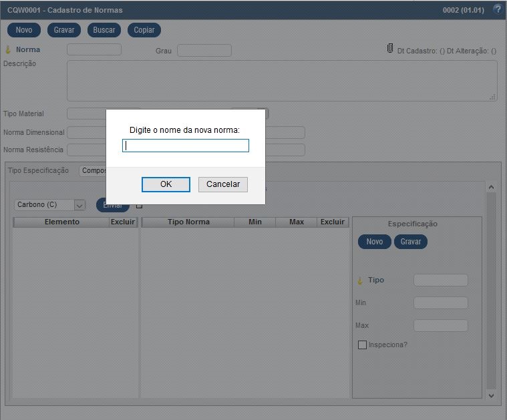
Task: Tick the Inspeciona? checkbox
Action: (x=363, y=345)
